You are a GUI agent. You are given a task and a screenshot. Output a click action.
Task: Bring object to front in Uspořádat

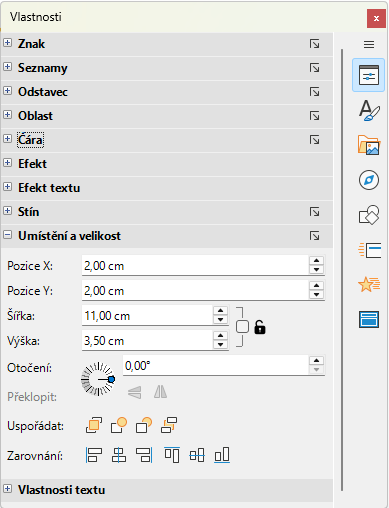(94, 425)
